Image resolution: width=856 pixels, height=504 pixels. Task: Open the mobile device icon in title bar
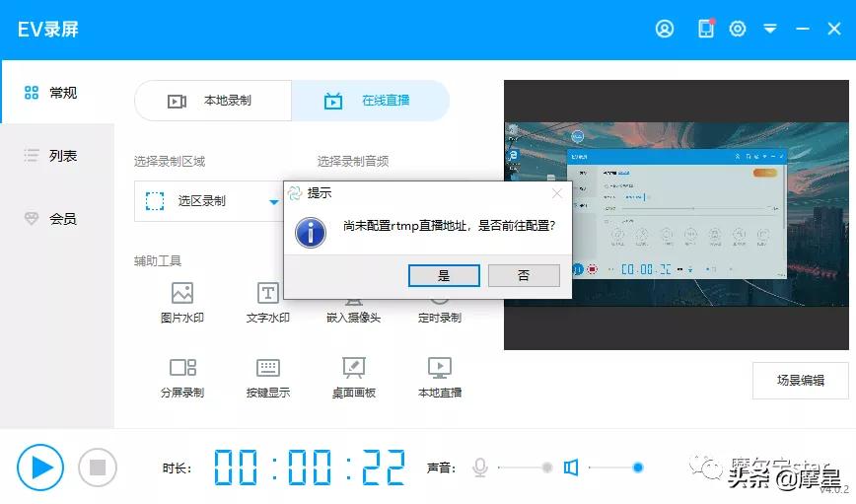point(706,29)
